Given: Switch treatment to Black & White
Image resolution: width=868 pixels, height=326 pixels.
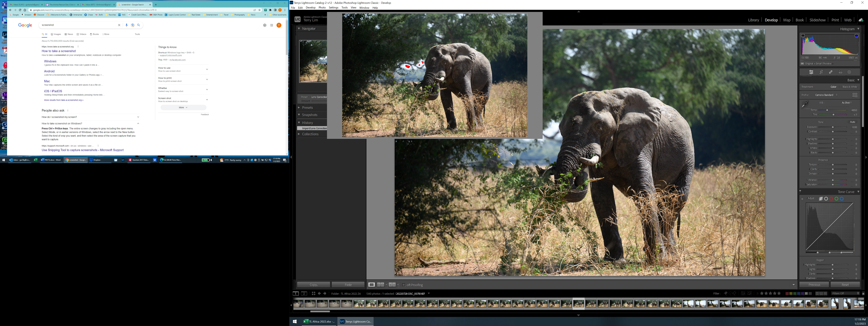Looking at the screenshot, I should tap(849, 87).
